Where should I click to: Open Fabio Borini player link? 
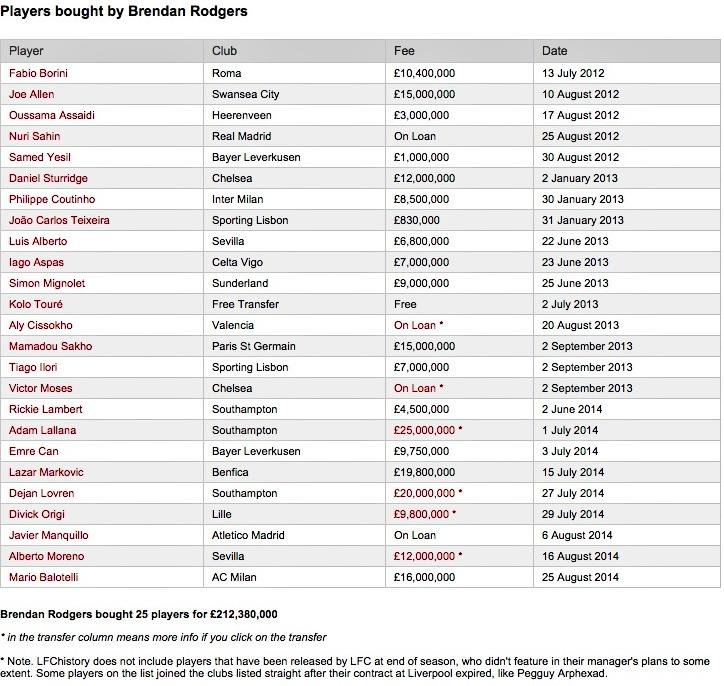pyautogui.click(x=38, y=73)
